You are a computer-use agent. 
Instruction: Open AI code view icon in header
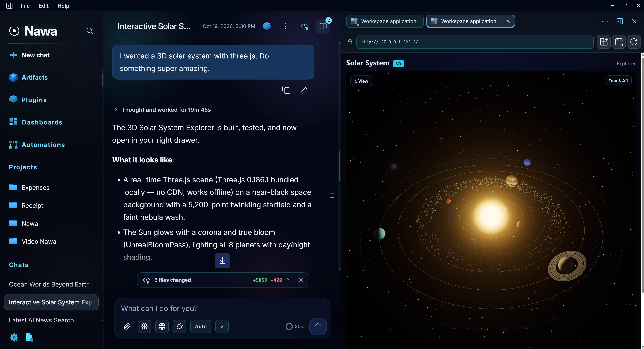304,26
